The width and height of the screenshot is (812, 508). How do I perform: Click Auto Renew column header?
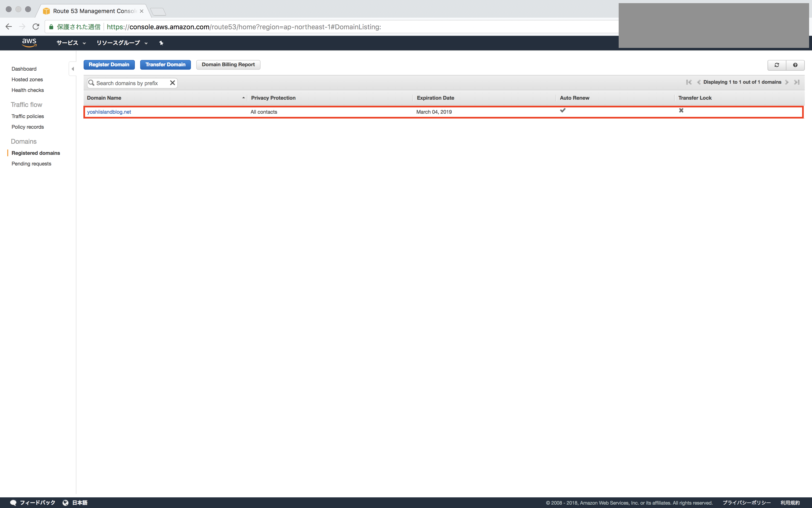(574, 98)
